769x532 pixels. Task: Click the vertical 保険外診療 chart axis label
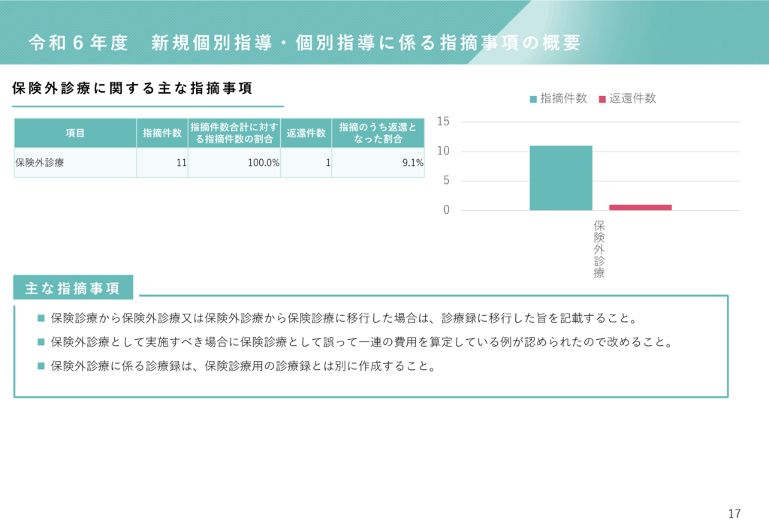click(x=599, y=249)
